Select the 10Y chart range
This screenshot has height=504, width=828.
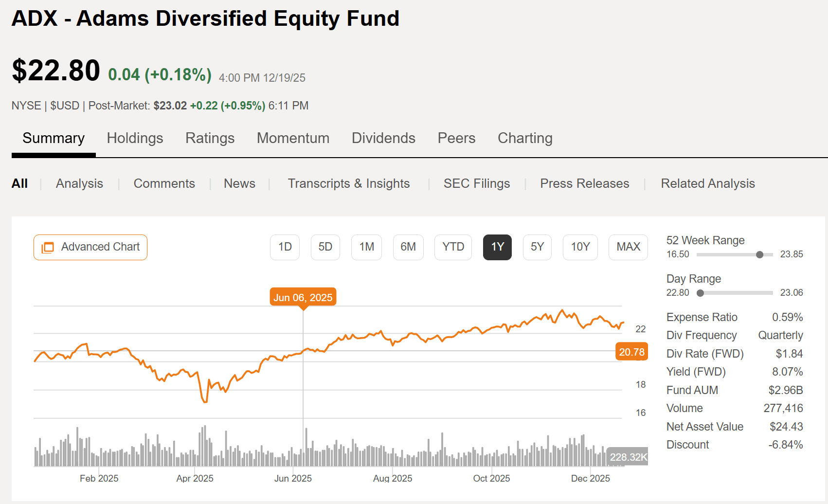point(580,247)
